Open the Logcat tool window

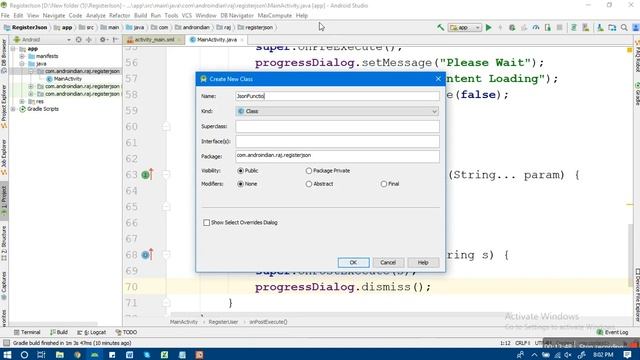click(x=92, y=332)
